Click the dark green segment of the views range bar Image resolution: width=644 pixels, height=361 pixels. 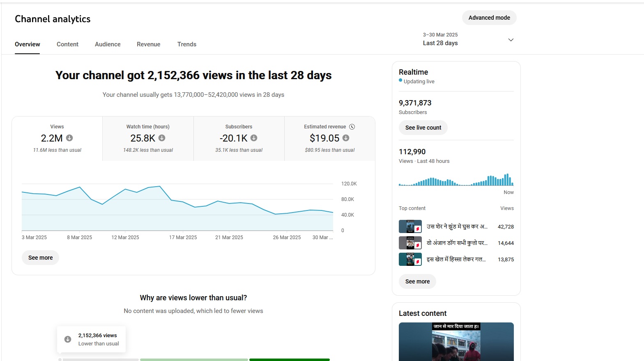pyautogui.click(x=289, y=359)
